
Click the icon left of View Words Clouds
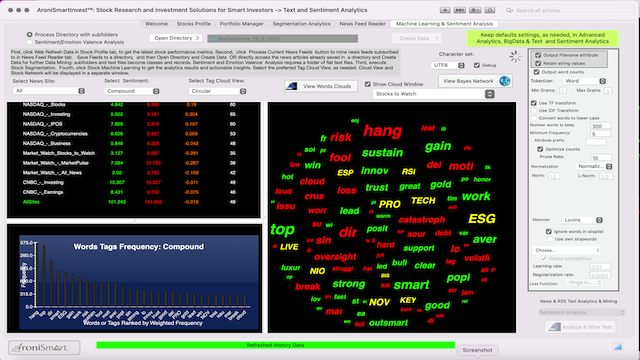click(292, 86)
